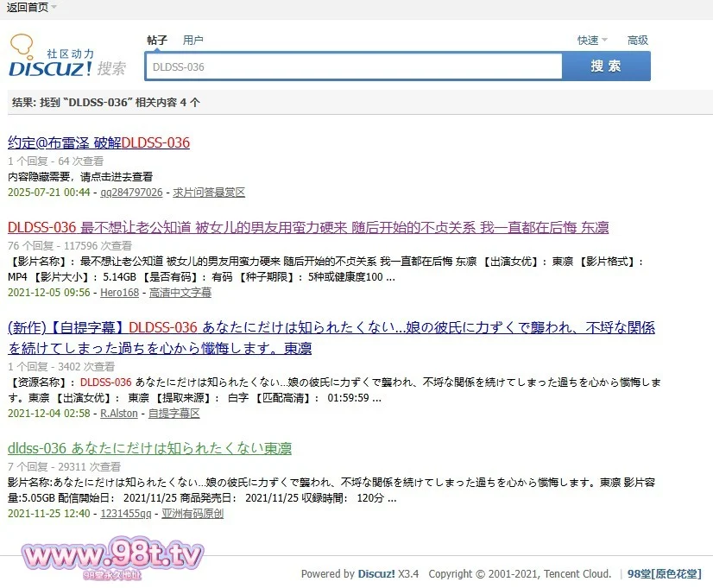
Task: Visit the 高清中文字幕 forum section
Action: point(180,293)
